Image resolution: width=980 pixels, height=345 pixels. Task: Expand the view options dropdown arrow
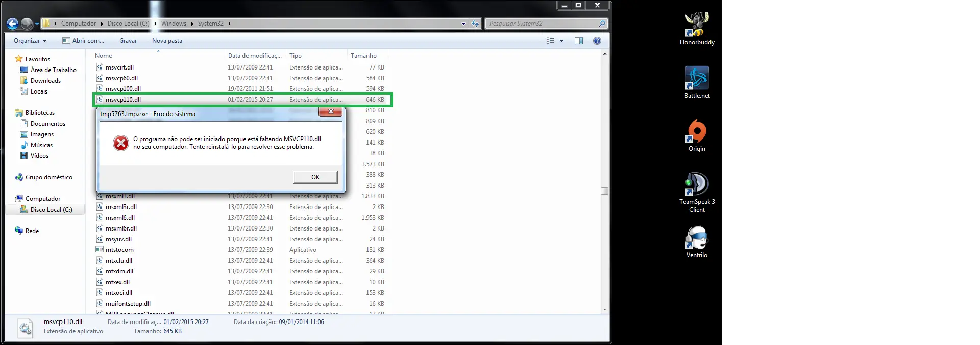click(562, 41)
